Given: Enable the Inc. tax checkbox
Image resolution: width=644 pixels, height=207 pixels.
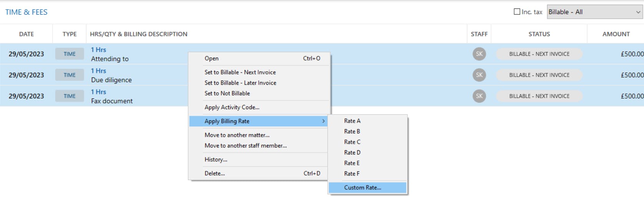Looking at the screenshot, I should (x=517, y=12).
